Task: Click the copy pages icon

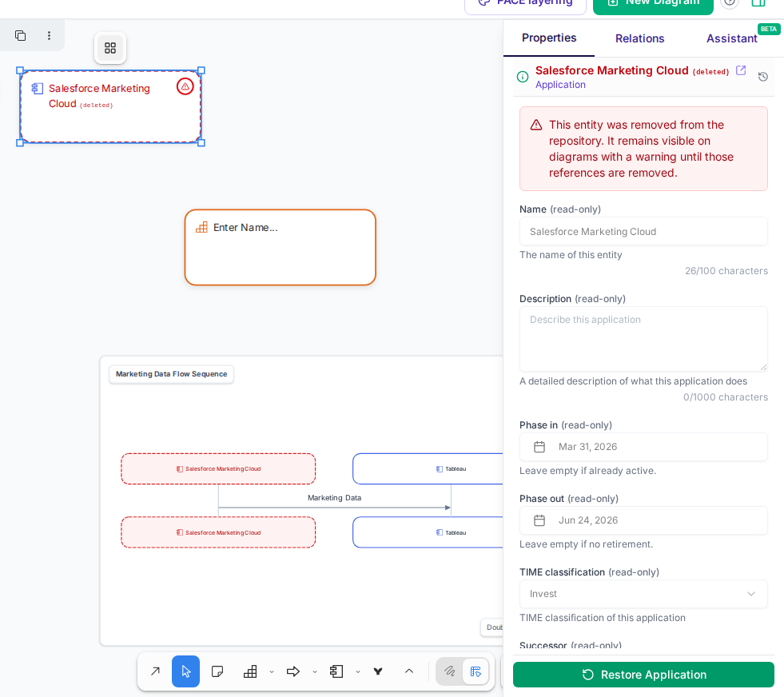Action: click(21, 35)
